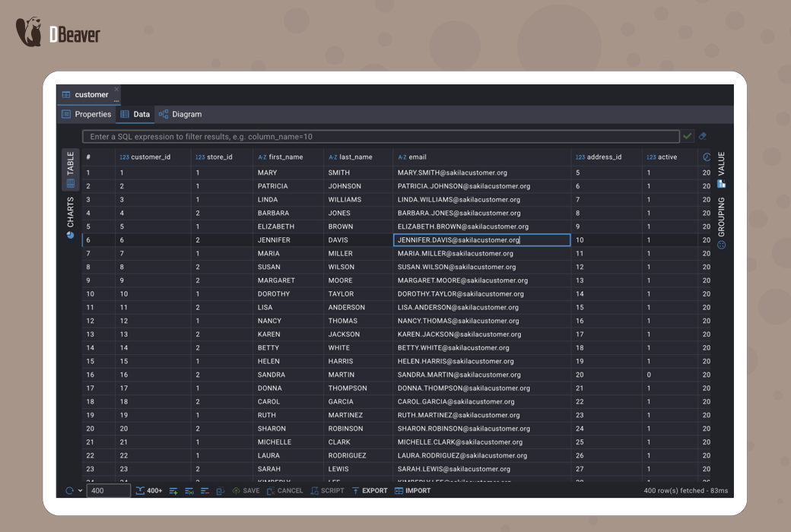Fetch next rows with 400+ icon
Screen dimensions: 791x532
(149, 491)
